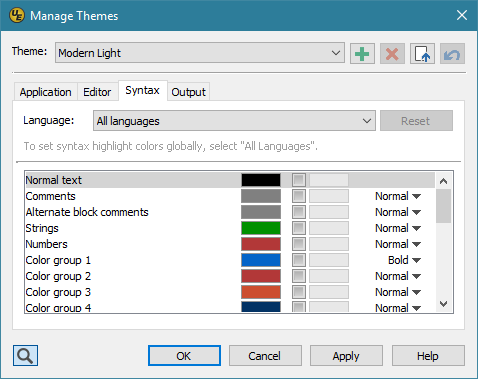Viewport: 478px width, 379px height.
Task: Select the Normal text row label
Action: (54, 180)
